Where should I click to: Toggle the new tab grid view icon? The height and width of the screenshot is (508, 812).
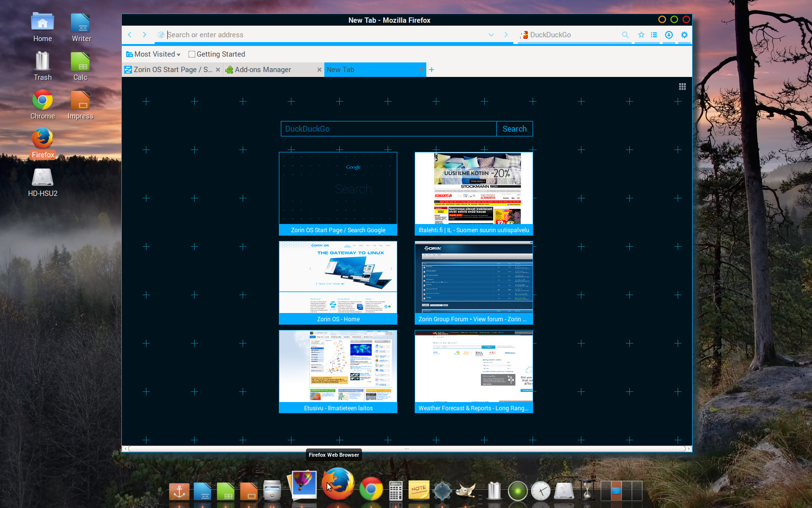(x=682, y=87)
